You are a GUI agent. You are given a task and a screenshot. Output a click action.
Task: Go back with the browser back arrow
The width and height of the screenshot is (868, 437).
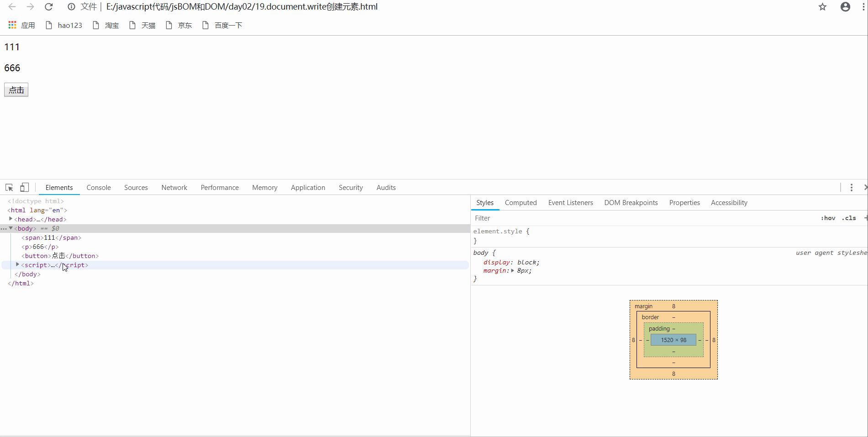(x=12, y=7)
